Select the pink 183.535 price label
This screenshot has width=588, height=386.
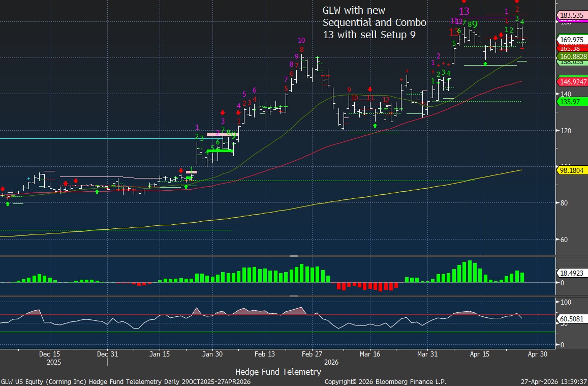[572, 16]
